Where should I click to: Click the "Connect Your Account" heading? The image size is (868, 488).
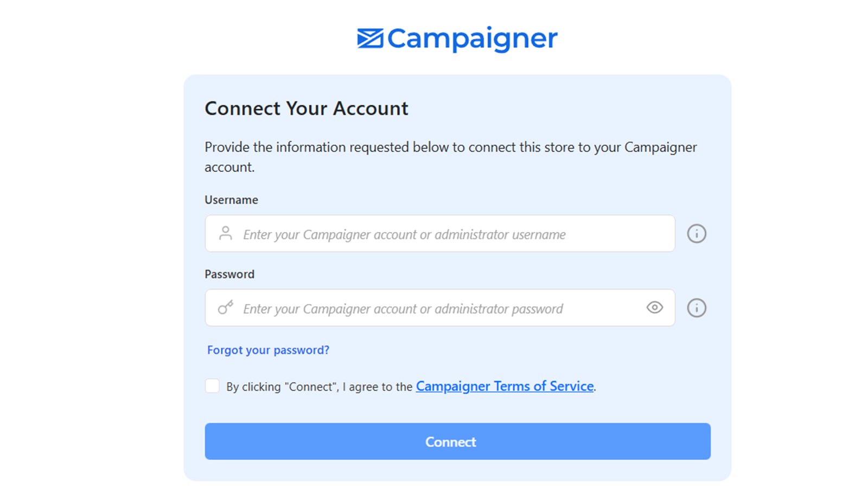[306, 108]
